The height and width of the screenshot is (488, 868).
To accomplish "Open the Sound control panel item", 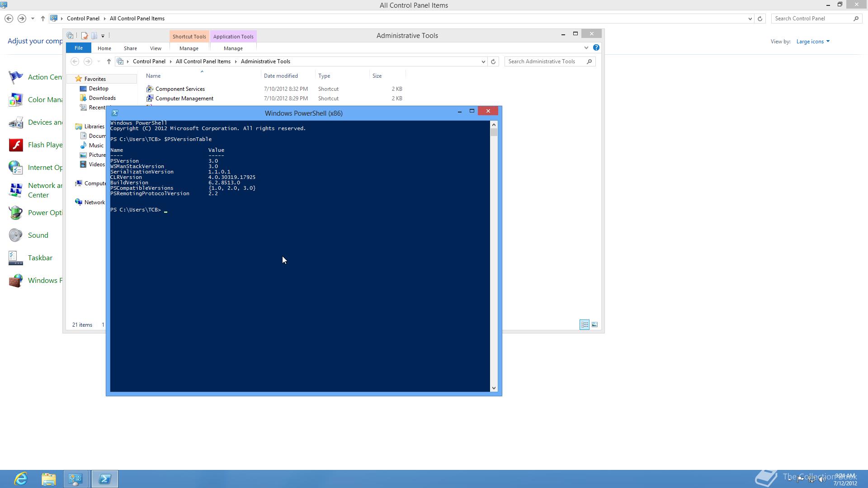I will (38, 235).
